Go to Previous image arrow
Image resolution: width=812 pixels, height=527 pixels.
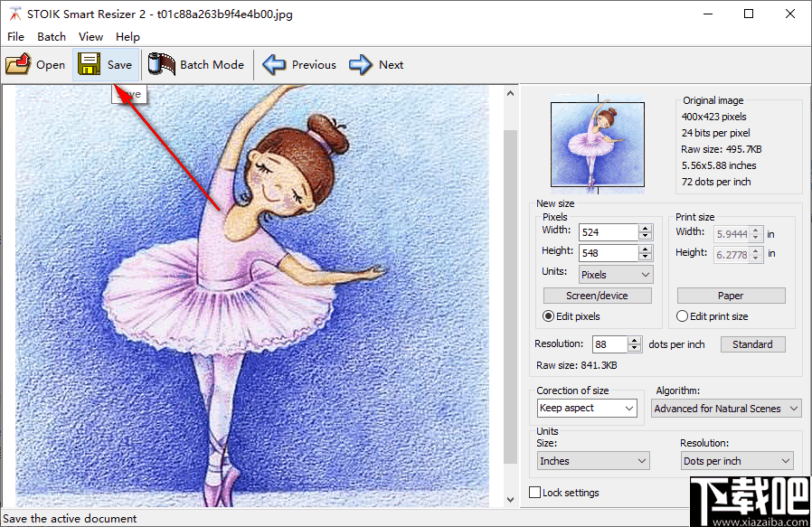[x=274, y=64]
